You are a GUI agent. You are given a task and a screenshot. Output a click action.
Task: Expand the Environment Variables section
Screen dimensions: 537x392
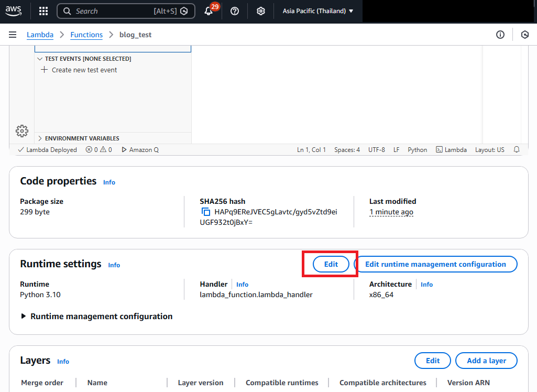coord(40,138)
